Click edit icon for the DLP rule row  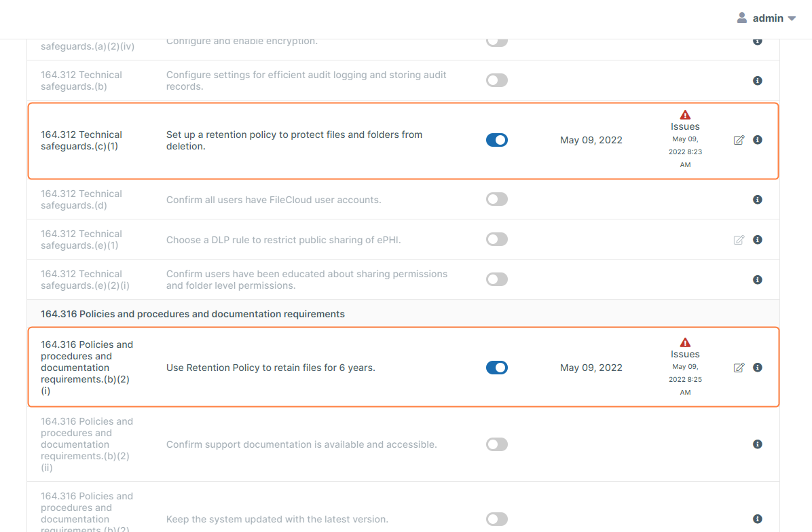739,240
